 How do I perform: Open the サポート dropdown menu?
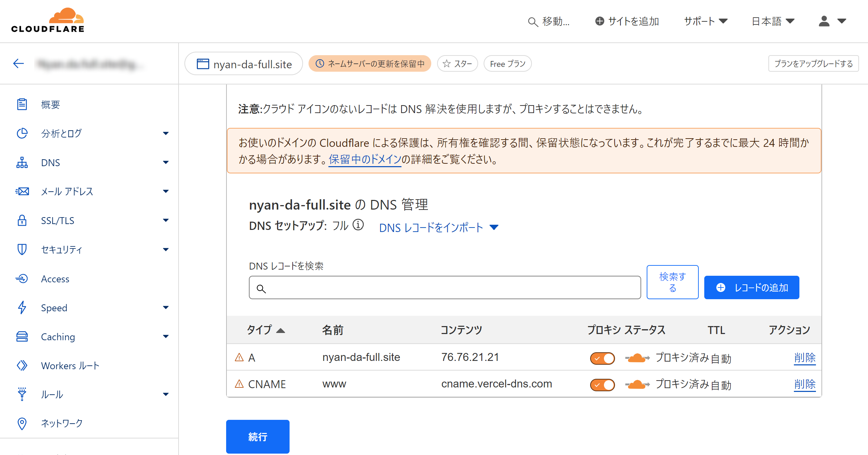click(x=706, y=21)
